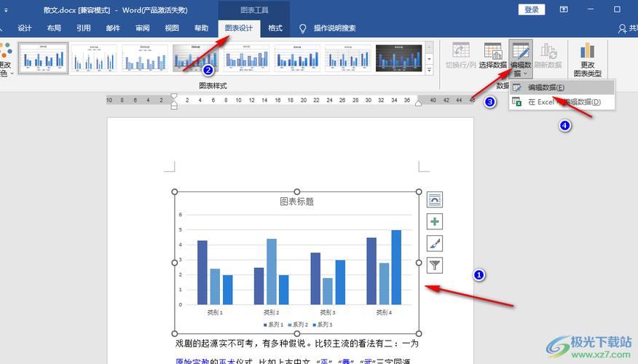The height and width of the screenshot is (364, 638).
Task: Open the quick access toolbar customize arrow
Action: [6, 9]
